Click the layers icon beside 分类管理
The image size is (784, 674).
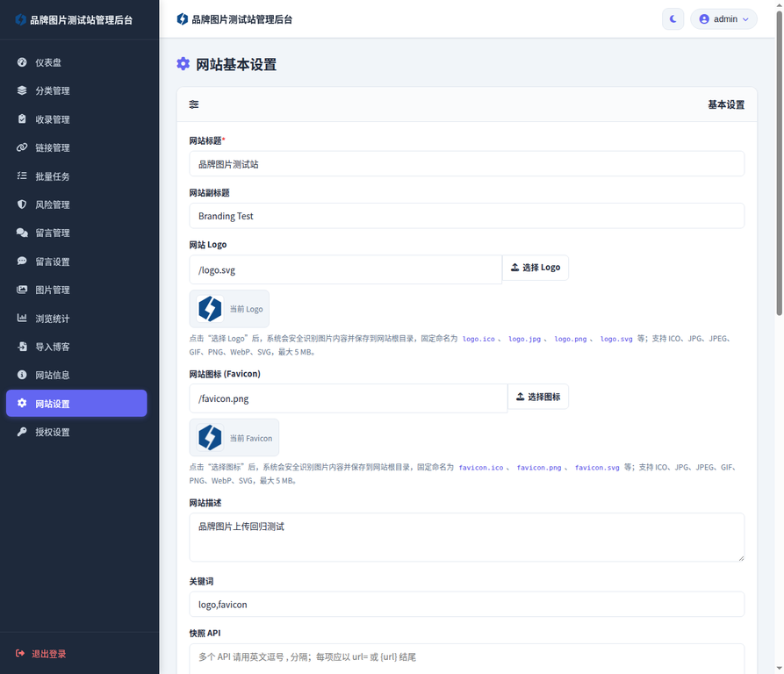[x=22, y=90]
